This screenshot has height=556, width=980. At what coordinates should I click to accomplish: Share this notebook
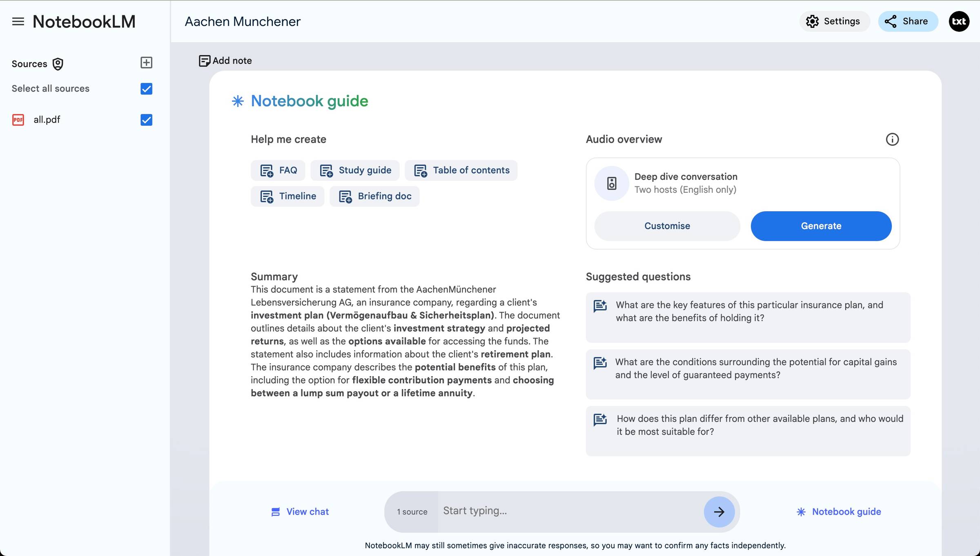[x=908, y=21]
